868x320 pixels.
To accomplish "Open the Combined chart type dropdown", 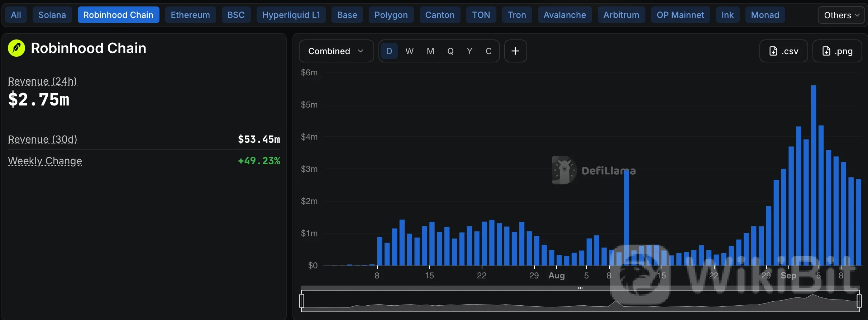I will pos(336,51).
